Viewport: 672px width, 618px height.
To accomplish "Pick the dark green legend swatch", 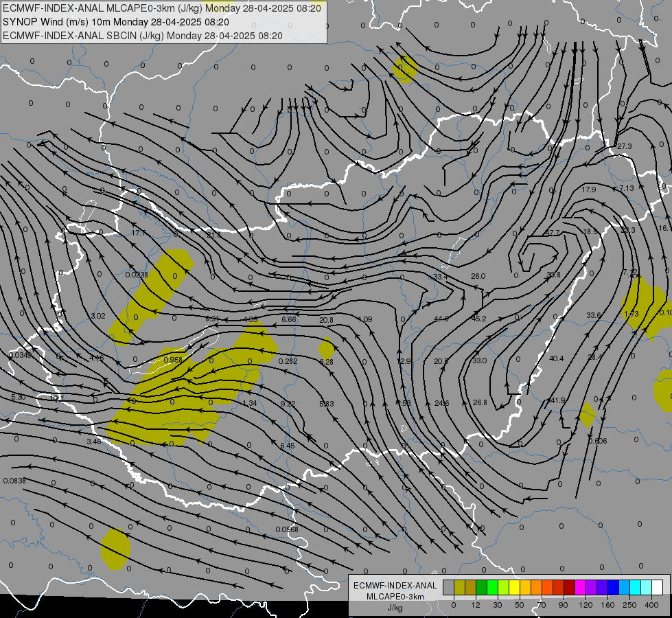I will pos(481,588).
